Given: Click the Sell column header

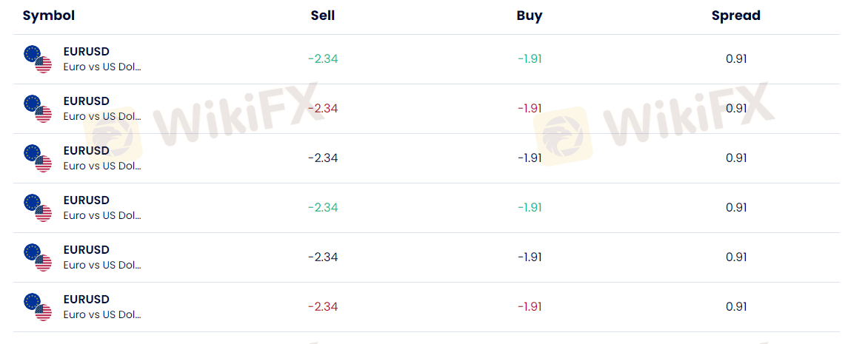Looking at the screenshot, I should tap(323, 16).
